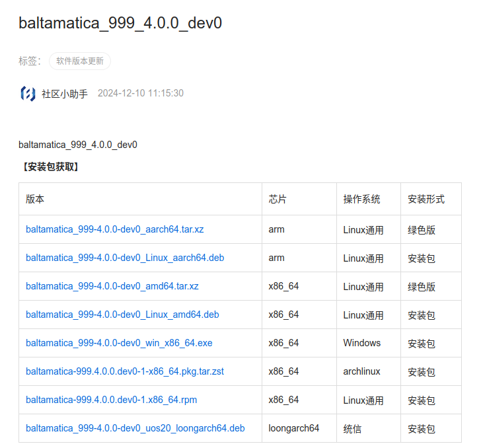Click the author name 社区小助手
The width and height of the screenshot is (483, 448).
click(x=65, y=94)
